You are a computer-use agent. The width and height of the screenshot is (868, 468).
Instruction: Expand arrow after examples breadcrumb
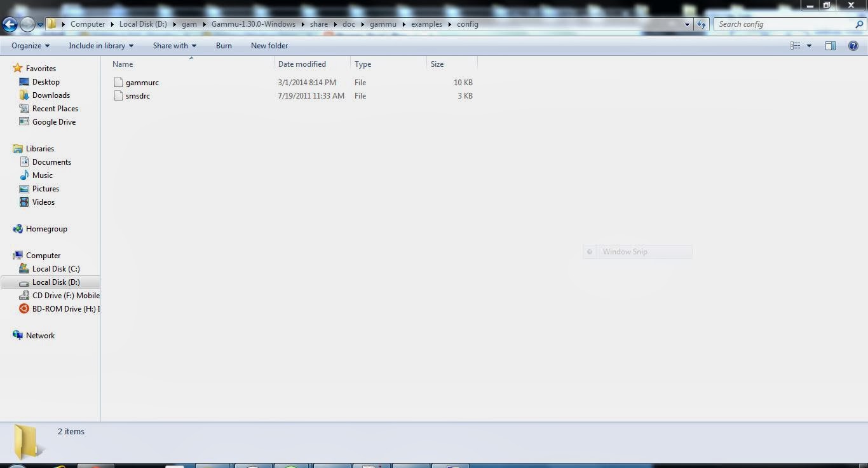450,24
